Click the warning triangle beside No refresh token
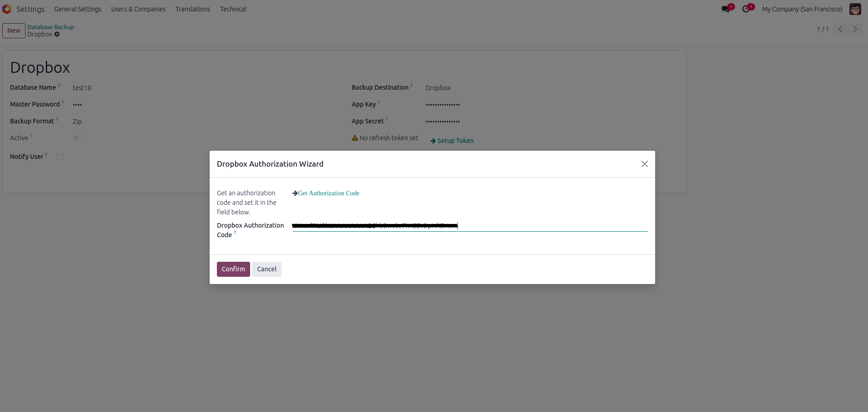 tap(355, 138)
